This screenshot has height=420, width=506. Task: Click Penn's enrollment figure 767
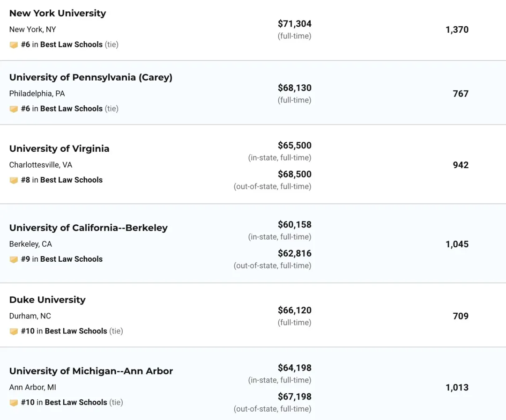point(461,94)
